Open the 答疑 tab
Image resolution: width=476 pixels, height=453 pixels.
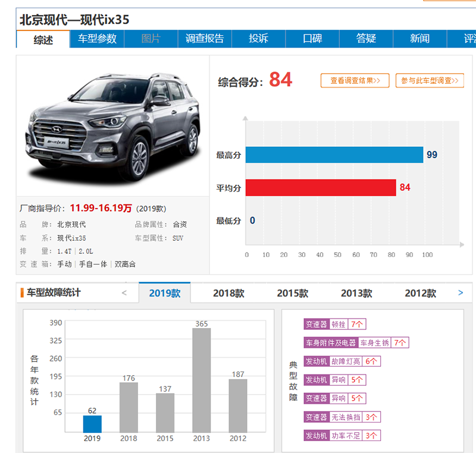366,39
